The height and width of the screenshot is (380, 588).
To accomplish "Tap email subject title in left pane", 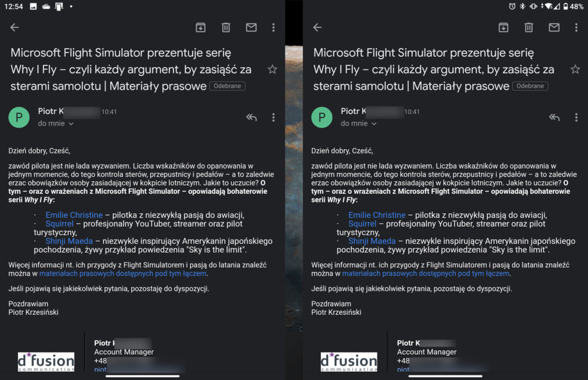I will 131,69.
